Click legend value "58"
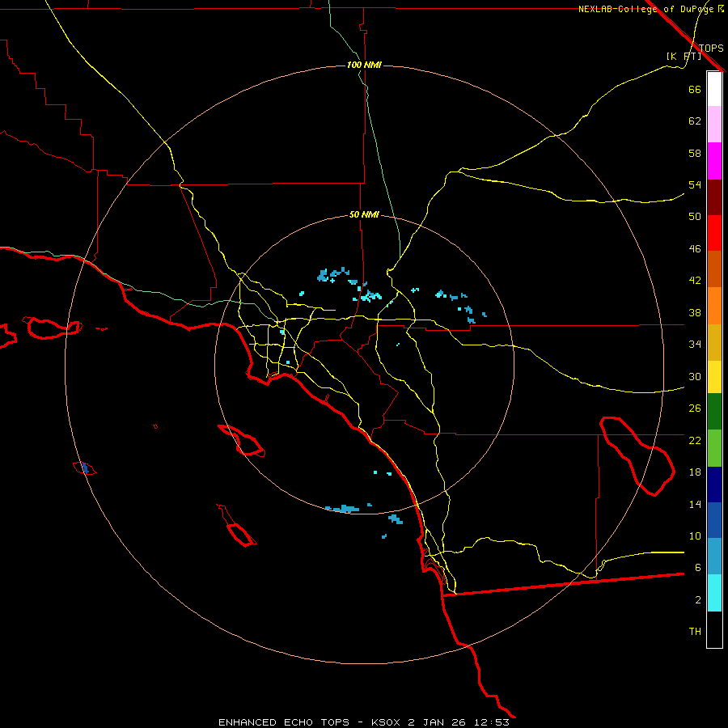 (x=695, y=153)
